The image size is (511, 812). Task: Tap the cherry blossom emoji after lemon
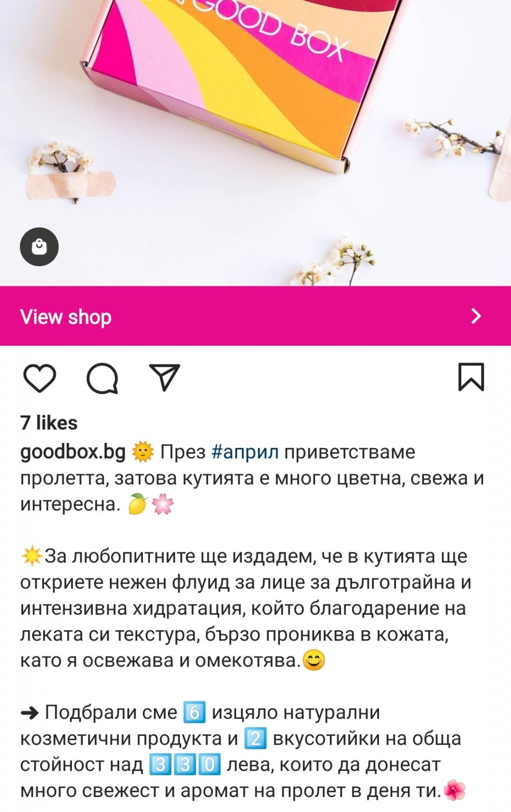(x=163, y=504)
